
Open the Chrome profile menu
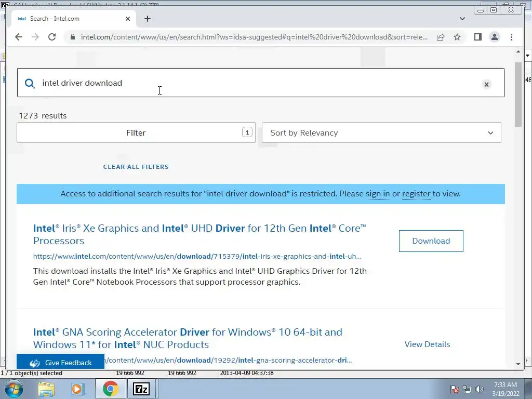point(495,37)
